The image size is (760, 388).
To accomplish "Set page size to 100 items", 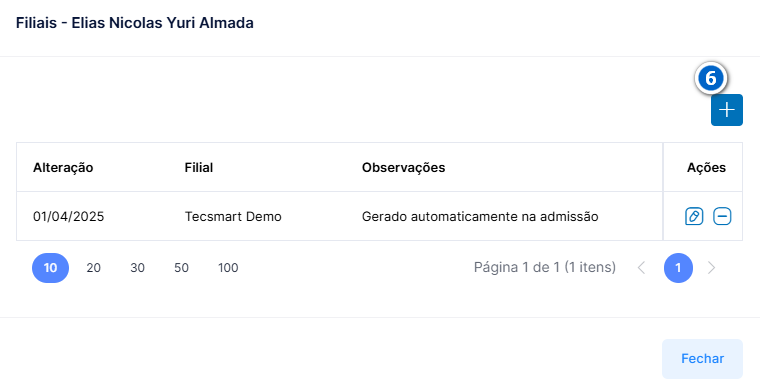I will click(228, 268).
